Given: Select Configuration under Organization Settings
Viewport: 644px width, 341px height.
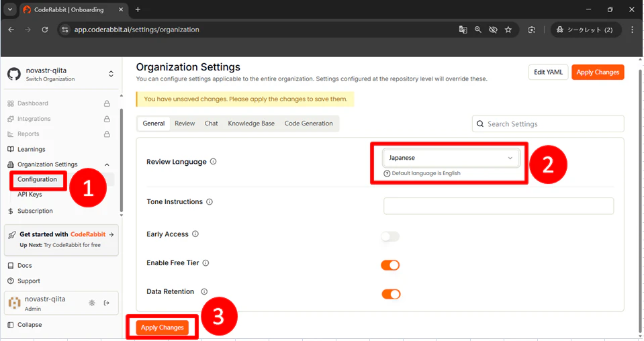Looking at the screenshot, I should [37, 179].
